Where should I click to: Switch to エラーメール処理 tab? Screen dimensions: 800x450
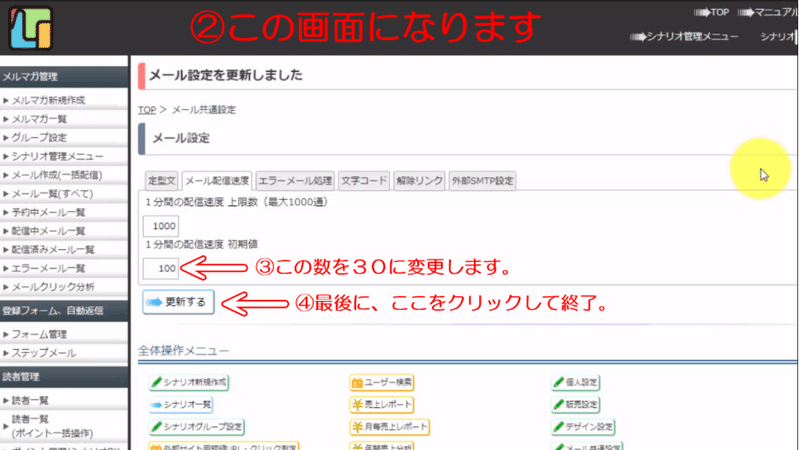click(295, 181)
